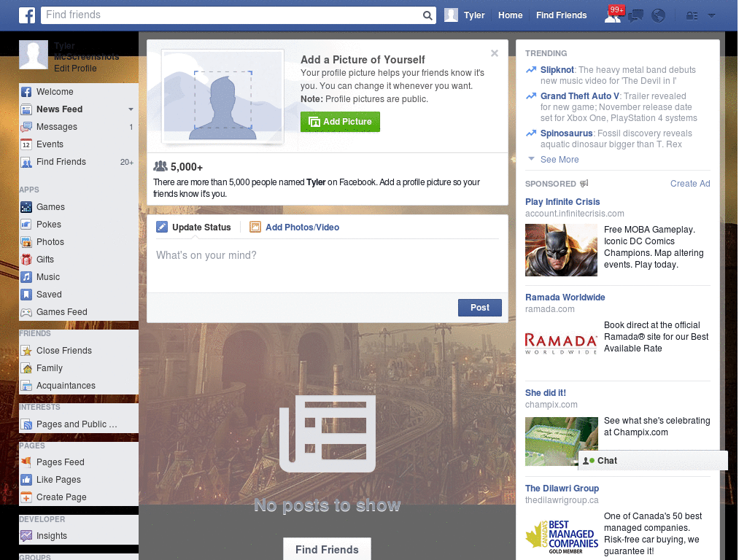Open Find Friends in the top bar

pos(561,15)
